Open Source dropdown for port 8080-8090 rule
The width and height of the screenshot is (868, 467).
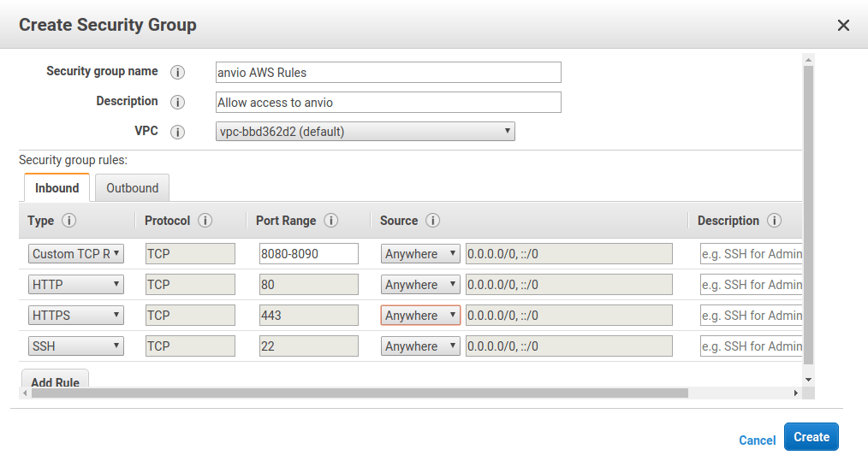pyautogui.click(x=420, y=254)
